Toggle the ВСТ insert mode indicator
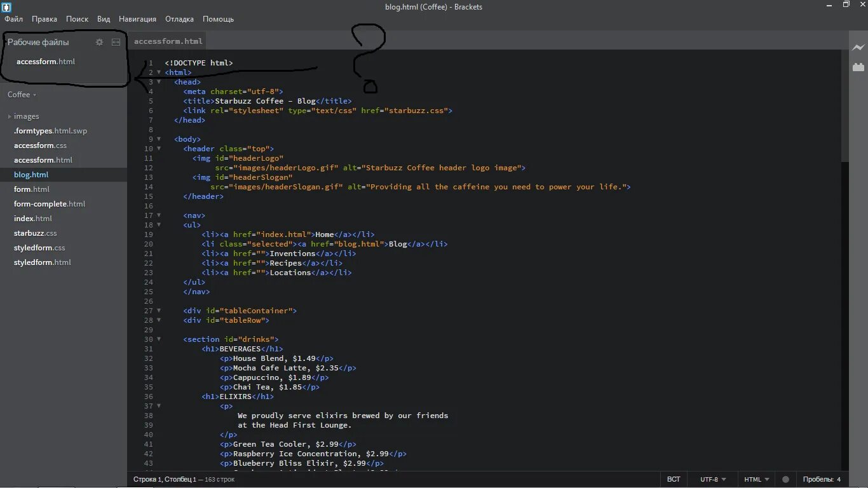The height and width of the screenshot is (488, 868). coord(674,480)
